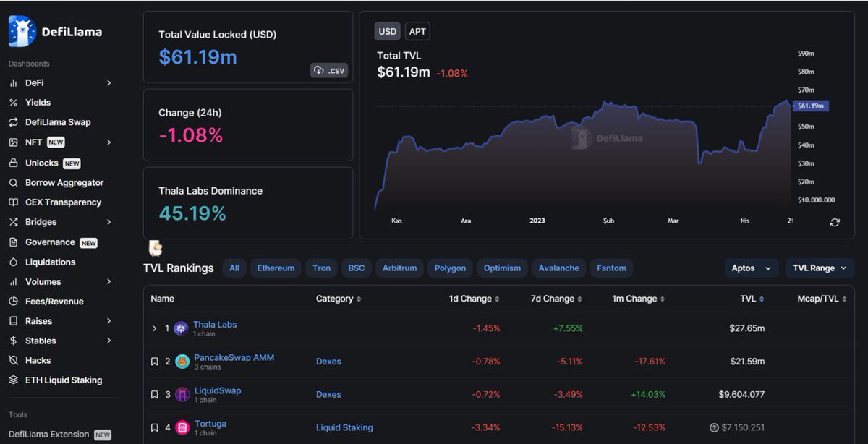Bookmark the Tortuga row

point(154,428)
